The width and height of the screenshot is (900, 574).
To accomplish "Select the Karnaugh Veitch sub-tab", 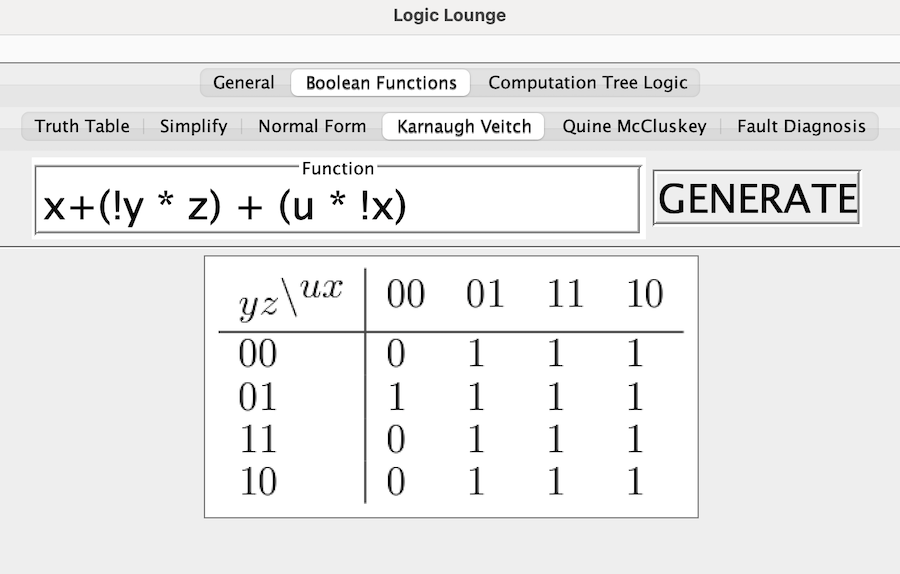I will [464, 126].
